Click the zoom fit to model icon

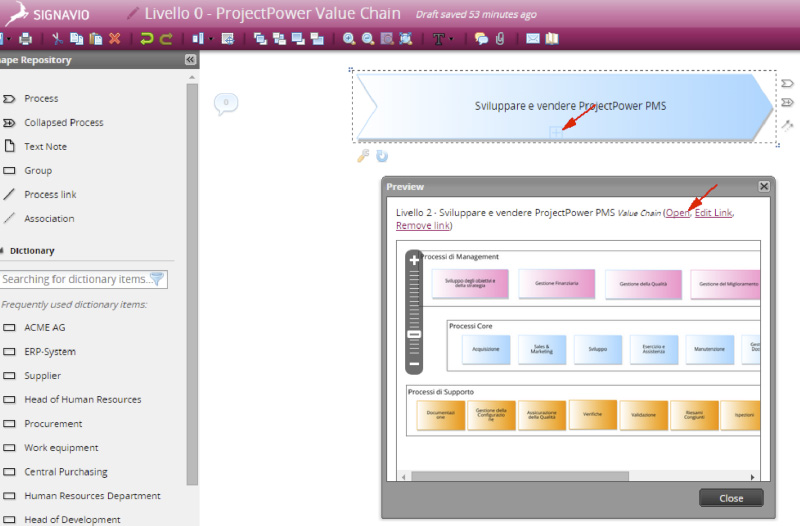click(406, 39)
